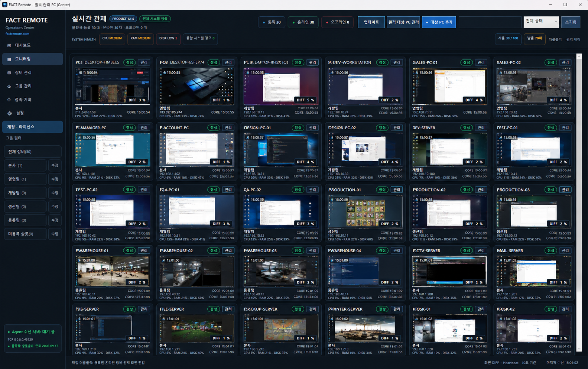The image size is (588, 369).
Task: Click the 정상 status badge on KIOSK-01
Action: pos(467,309)
